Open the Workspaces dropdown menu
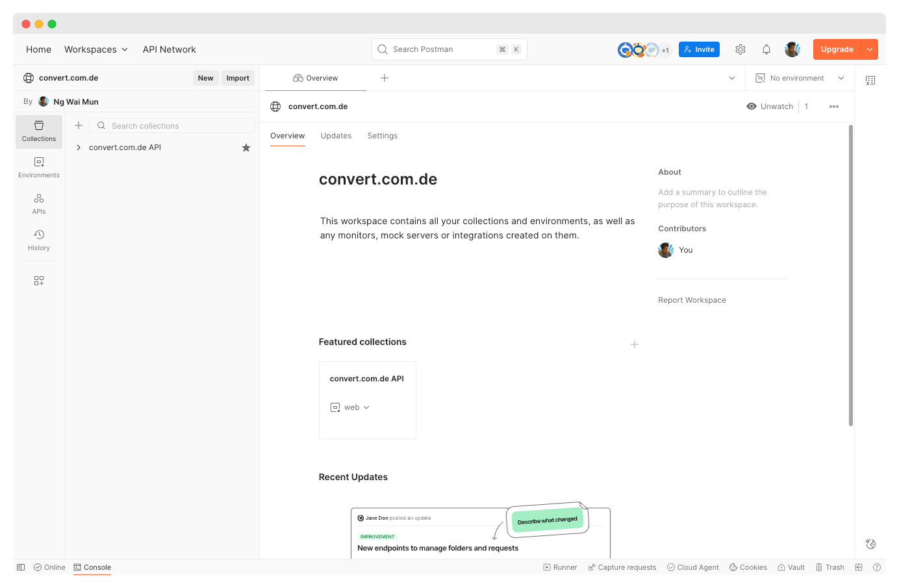 (x=96, y=49)
